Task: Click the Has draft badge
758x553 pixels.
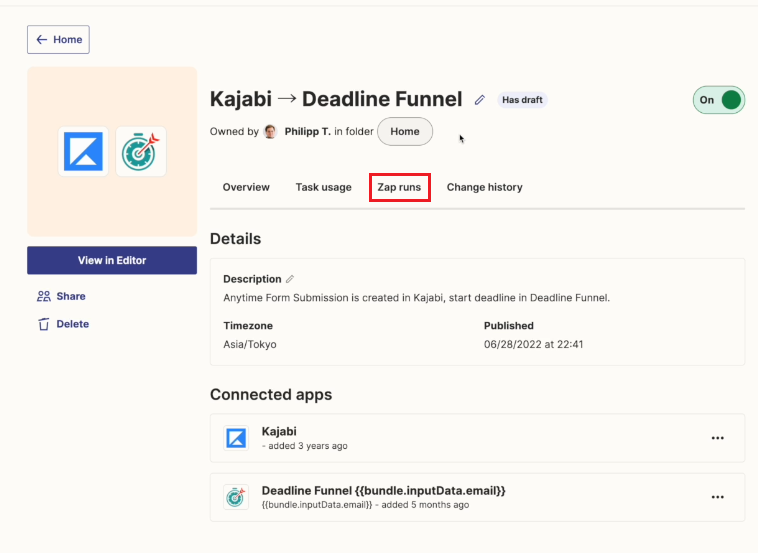Action: 522,100
